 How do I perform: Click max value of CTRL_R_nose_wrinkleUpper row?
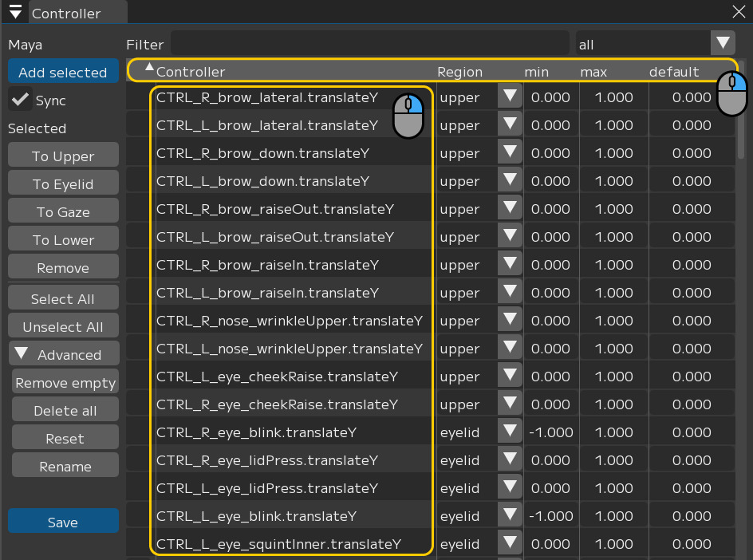point(613,321)
